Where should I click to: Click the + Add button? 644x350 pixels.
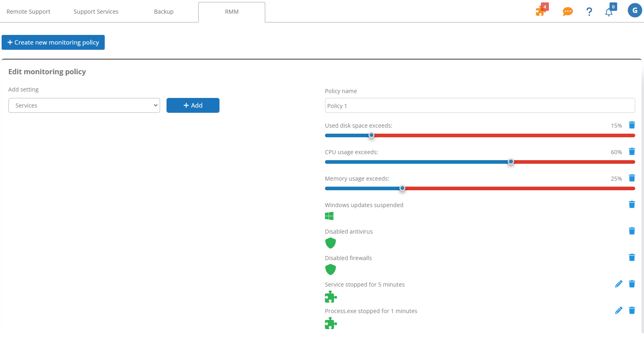[x=193, y=106]
